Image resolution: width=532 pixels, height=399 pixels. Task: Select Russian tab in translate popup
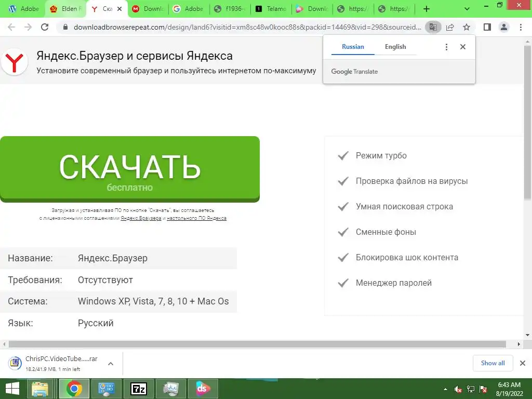point(353,47)
